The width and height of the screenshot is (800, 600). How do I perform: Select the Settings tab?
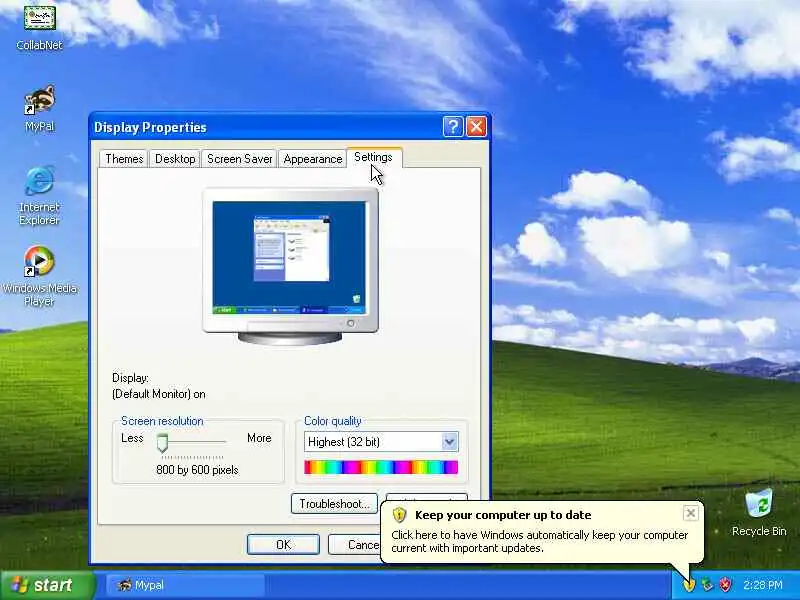click(373, 158)
